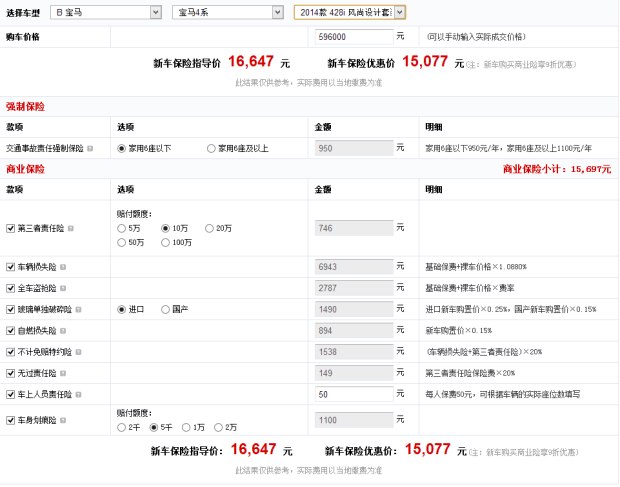Click info icon next to 无过责任险
Viewport: 620px width, 487px height.
click(63, 374)
